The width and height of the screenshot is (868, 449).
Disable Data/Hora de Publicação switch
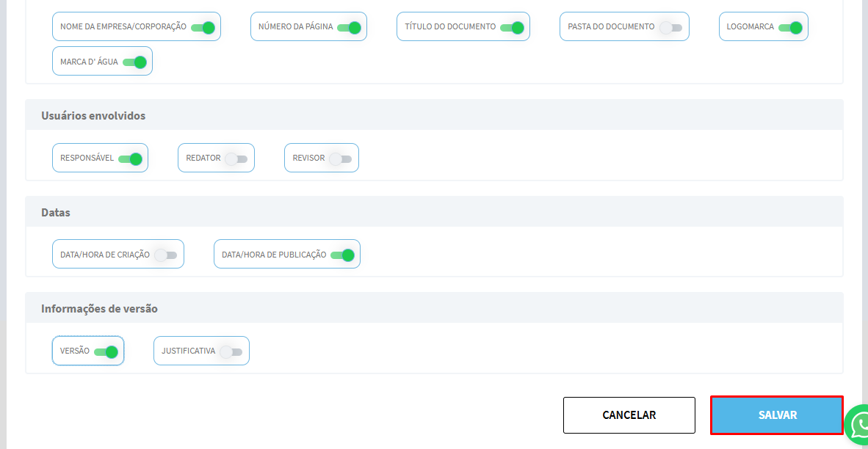point(342,255)
